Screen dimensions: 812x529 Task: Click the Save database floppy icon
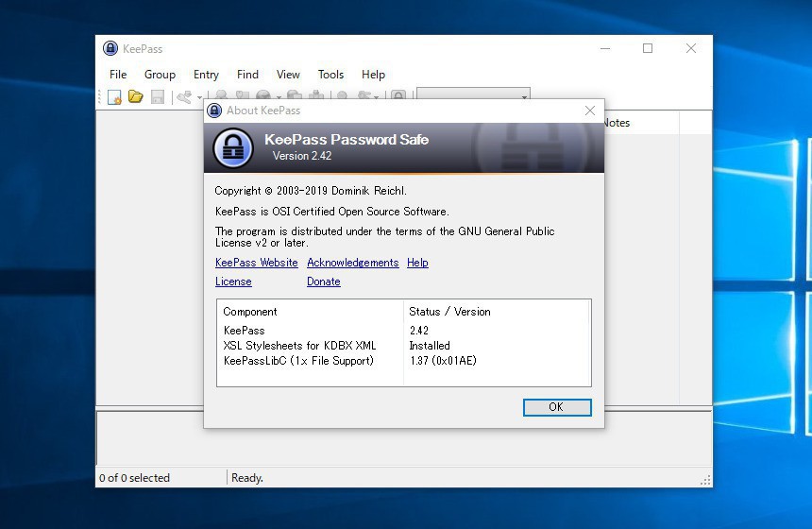tap(158, 97)
